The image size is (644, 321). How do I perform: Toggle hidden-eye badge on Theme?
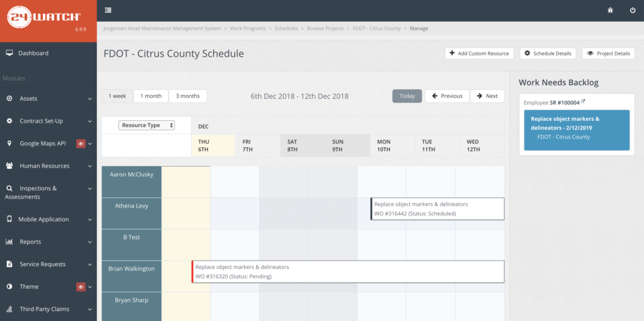click(x=81, y=287)
